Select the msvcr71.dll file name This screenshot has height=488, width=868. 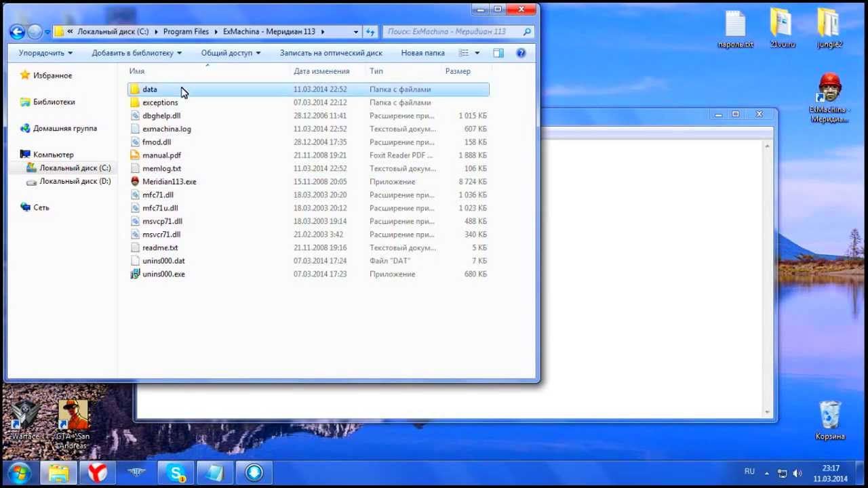pyautogui.click(x=161, y=235)
